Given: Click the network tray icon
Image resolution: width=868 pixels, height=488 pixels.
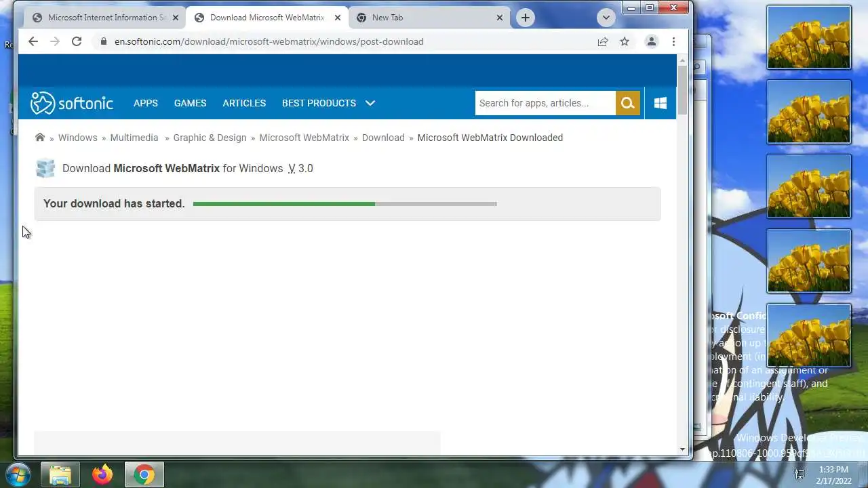Looking at the screenshot, I should (800, 475).
